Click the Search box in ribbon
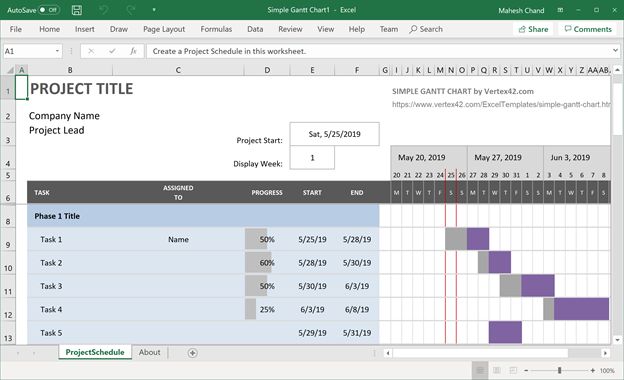The image size is (624, 380). 426,29
